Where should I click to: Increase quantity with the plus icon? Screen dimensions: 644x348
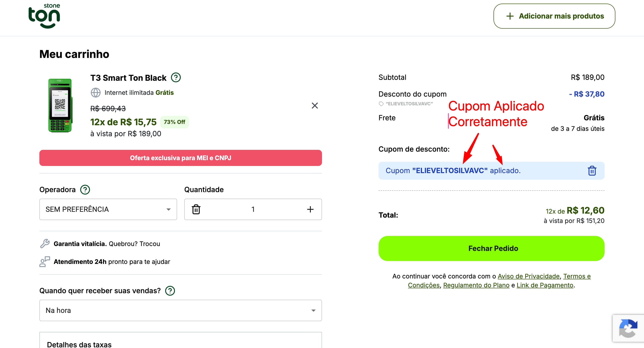point(310,209)
